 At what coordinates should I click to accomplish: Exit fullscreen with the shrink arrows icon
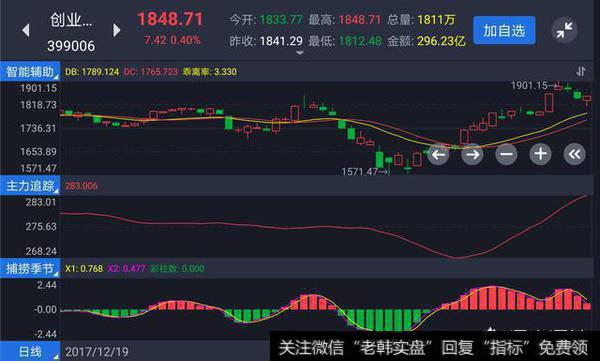coord(564,30)
